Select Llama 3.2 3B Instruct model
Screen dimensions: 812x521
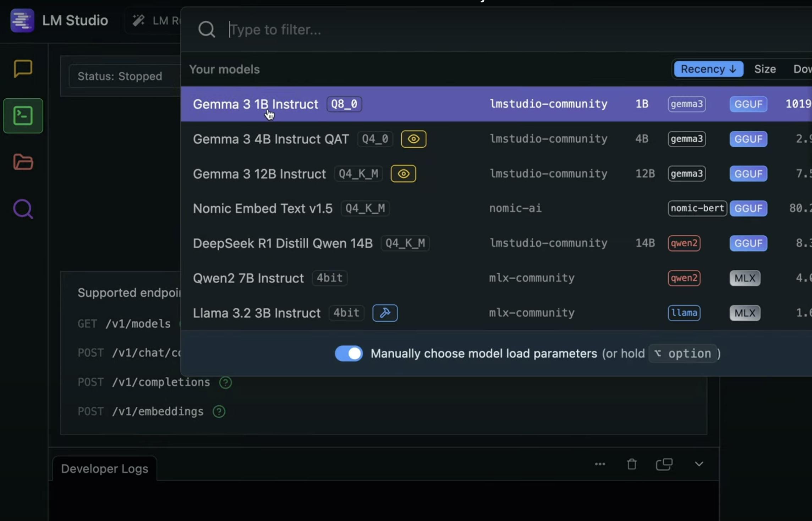257,313
